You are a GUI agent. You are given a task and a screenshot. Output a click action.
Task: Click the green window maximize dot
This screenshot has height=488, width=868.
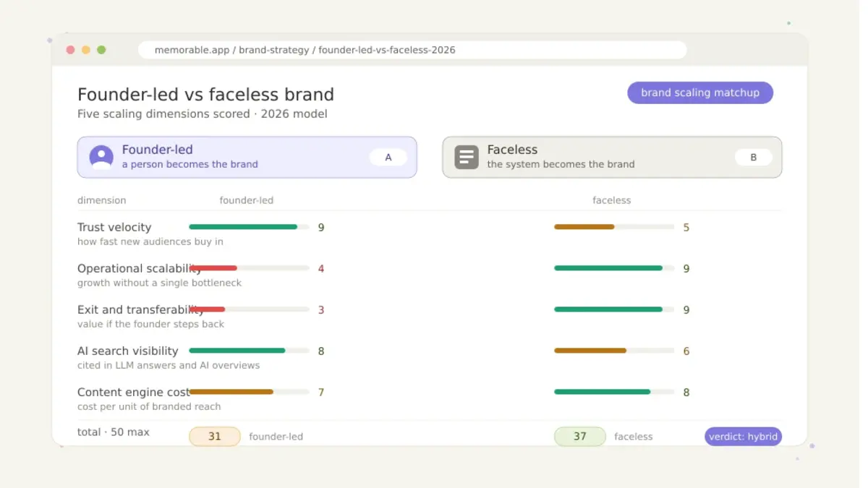101,50
